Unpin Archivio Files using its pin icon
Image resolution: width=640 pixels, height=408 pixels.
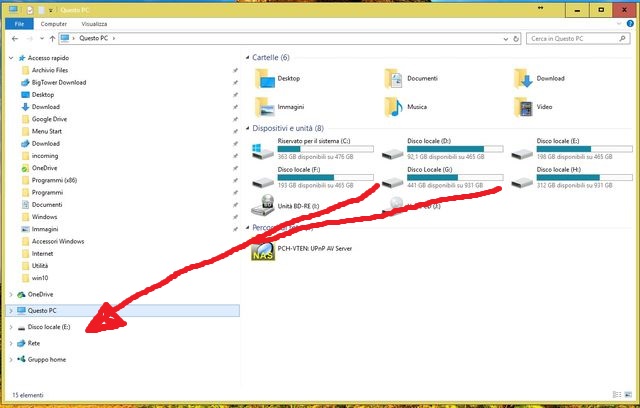[235, 70]
